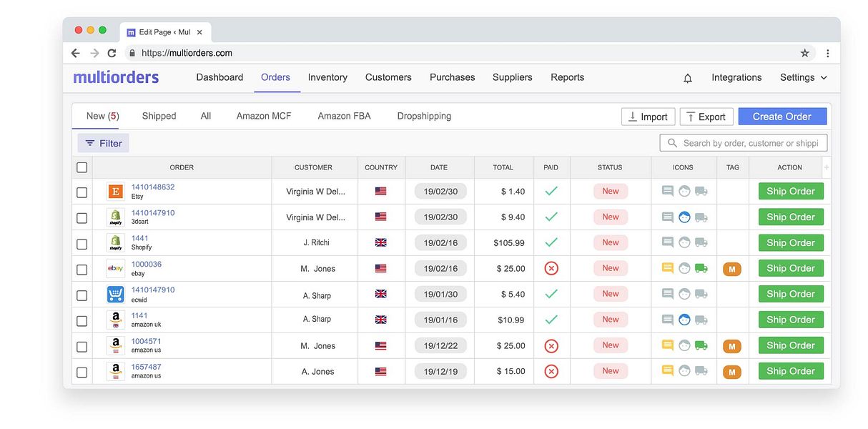Open the Etsy marketplace icon for order 1410148632
868x429 pixels.
(115, 192)
